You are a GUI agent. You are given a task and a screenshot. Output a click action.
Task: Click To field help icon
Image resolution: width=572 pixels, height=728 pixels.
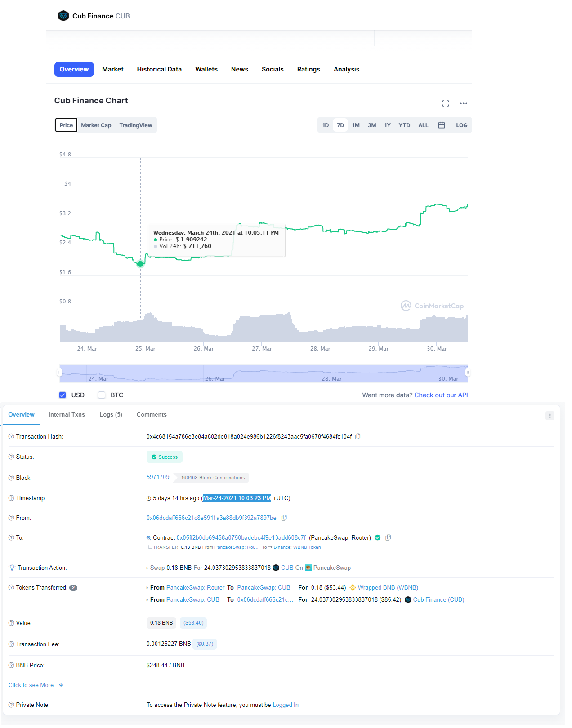click(11, 537)
